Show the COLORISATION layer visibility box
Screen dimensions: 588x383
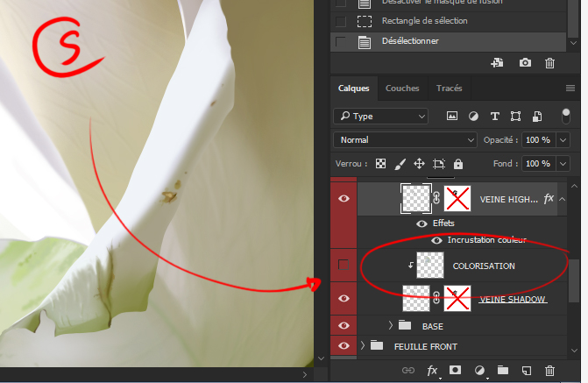click(344, 265)
